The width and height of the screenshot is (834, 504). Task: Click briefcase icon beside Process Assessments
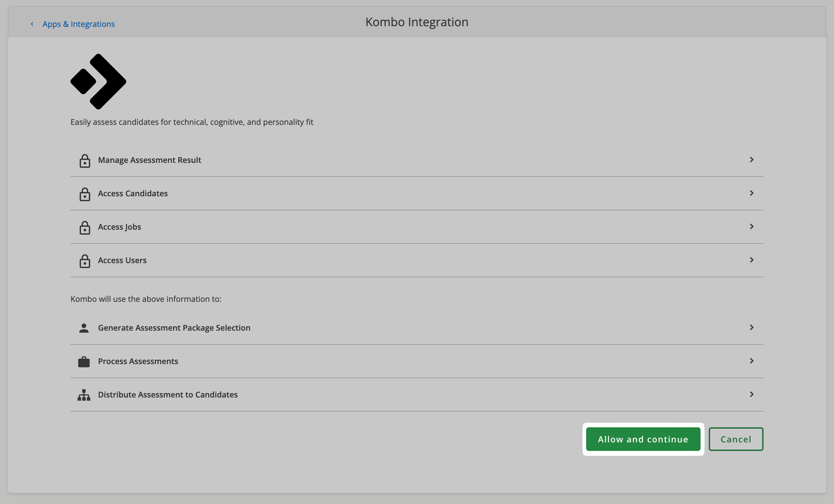point(84,361)
